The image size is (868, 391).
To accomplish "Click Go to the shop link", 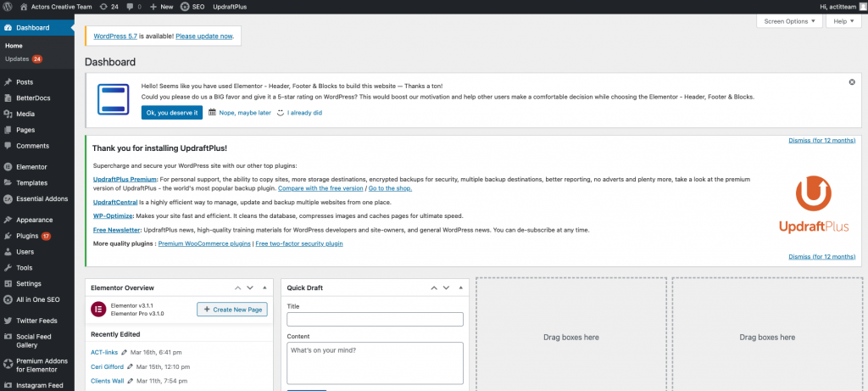I will pyautogui.click(x=390, y=188).
